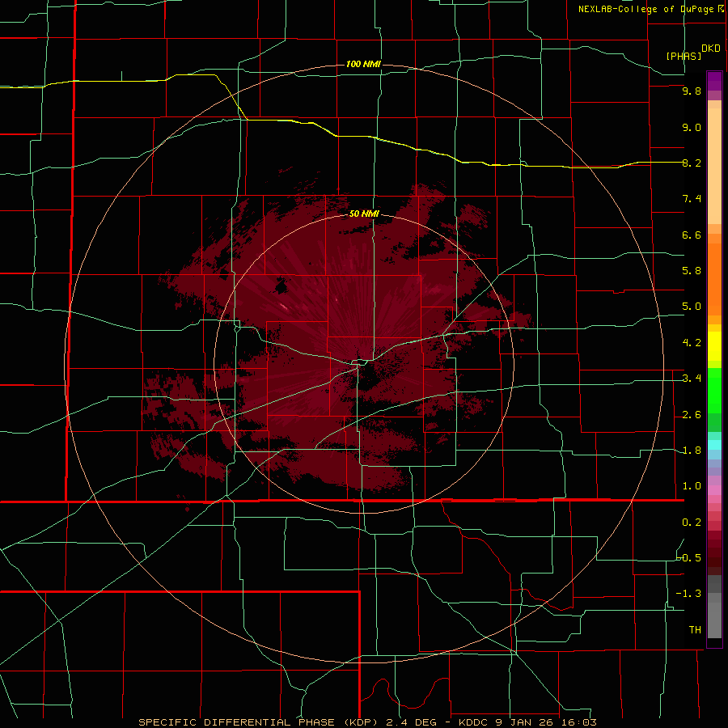Click the 0.2 legend value
The image size is (728, 728).
pyautogui.click(x=692, y=523)
